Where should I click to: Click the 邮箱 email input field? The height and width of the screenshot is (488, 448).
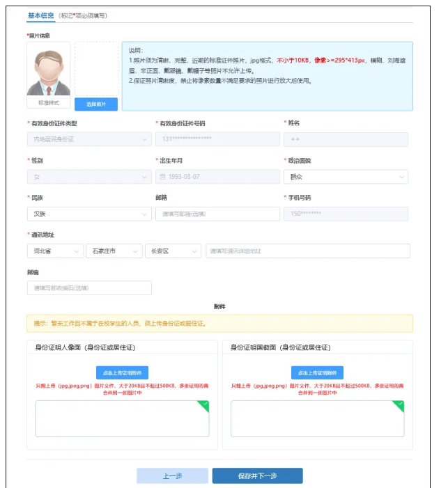coord(217,214)
